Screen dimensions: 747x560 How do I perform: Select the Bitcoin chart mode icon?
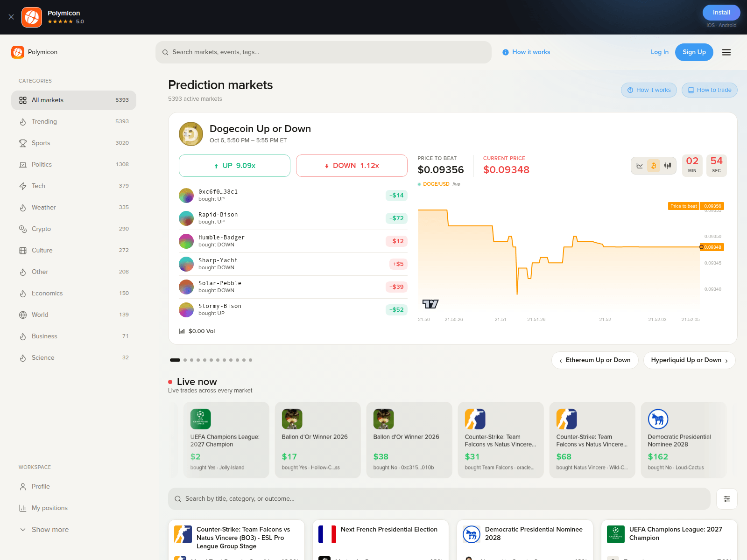tap(654, 166)
